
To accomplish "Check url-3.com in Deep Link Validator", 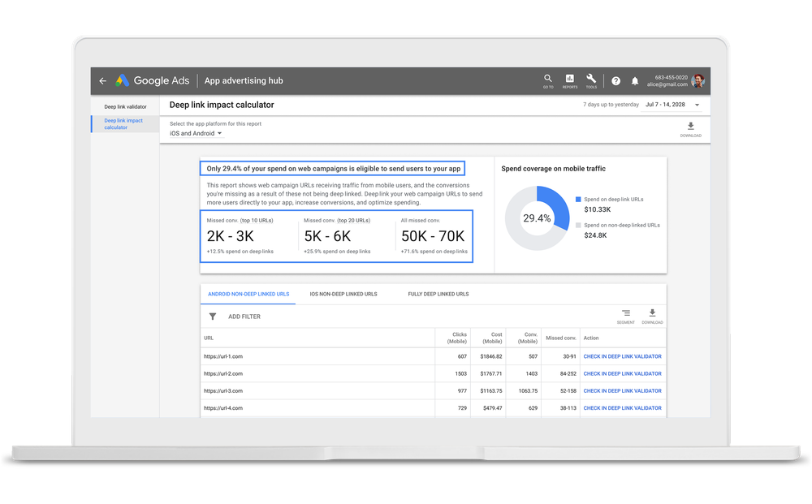I will coord(622,391).
